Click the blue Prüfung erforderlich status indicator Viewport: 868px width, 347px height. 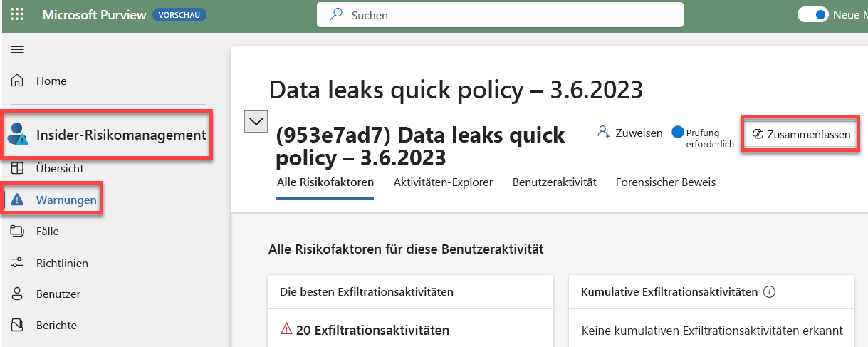point(677,133)
